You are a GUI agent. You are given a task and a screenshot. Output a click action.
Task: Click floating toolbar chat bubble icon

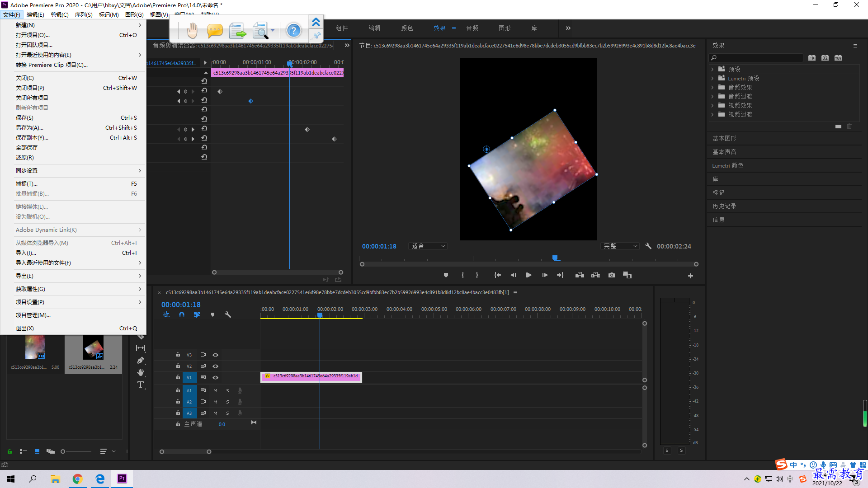pyautogui.click(x=215, y=31)
